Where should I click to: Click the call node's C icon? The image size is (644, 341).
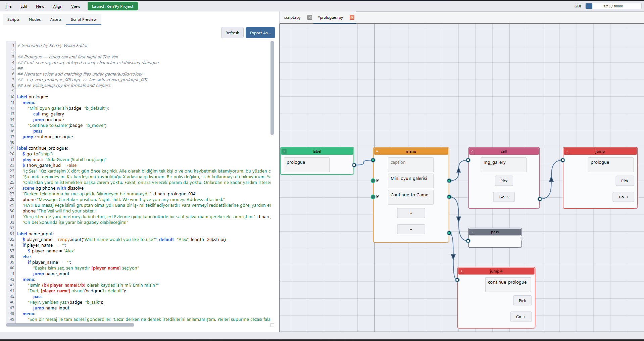click(x=472, y=151)
